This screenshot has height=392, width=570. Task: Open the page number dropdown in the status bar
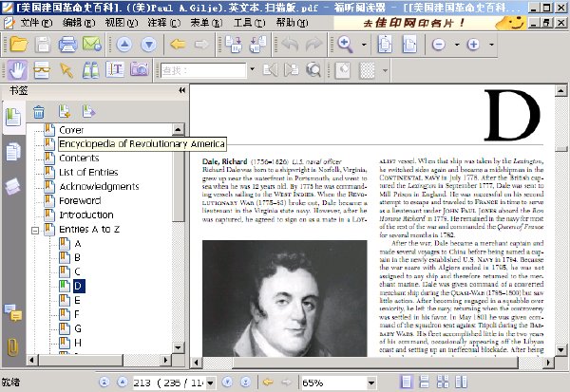pos(210,383)
